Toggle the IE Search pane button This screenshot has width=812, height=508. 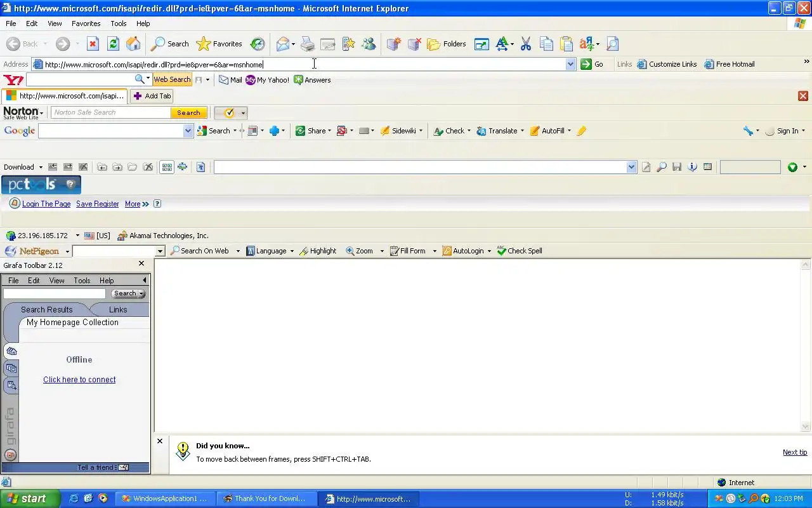(169, 44)
